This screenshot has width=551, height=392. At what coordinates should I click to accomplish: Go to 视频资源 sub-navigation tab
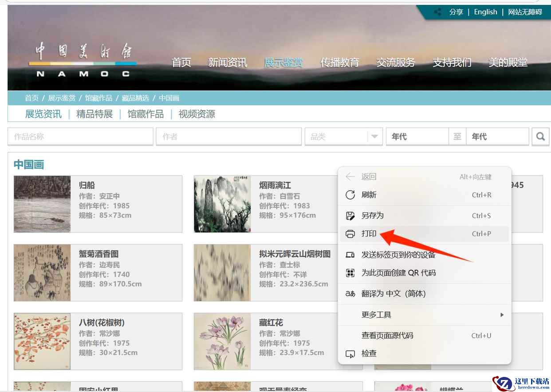coord(197,114)
